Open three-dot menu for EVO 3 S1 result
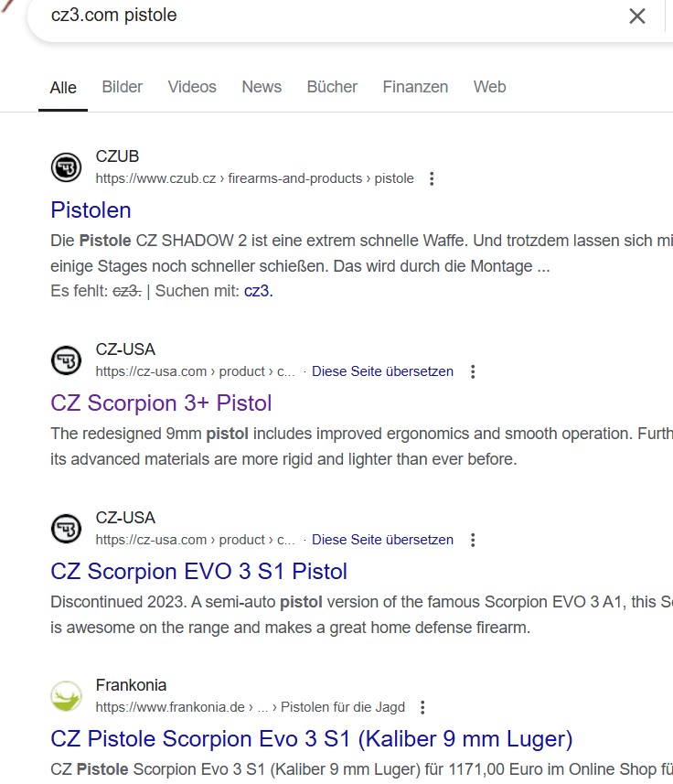The image size is (673, 784). [473, 541]
